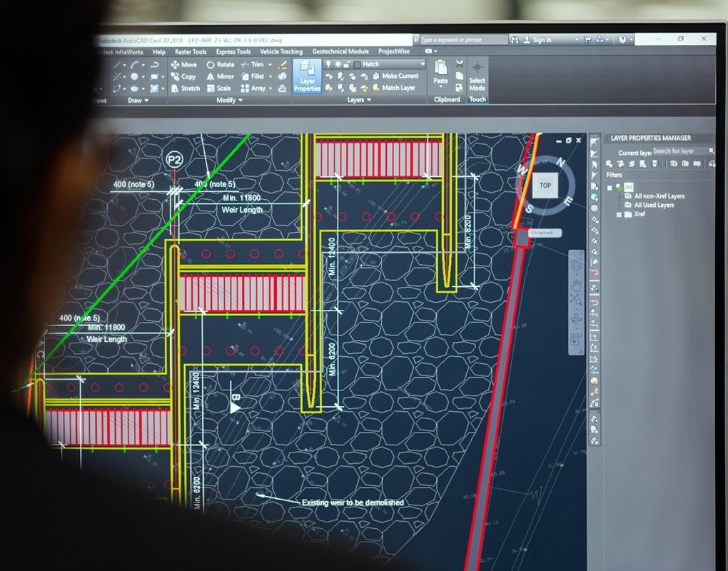Image resolution: width=728 pixels, height=571 pixels.
Task: Open the Paste dropdown arrow
Action: 440,87
